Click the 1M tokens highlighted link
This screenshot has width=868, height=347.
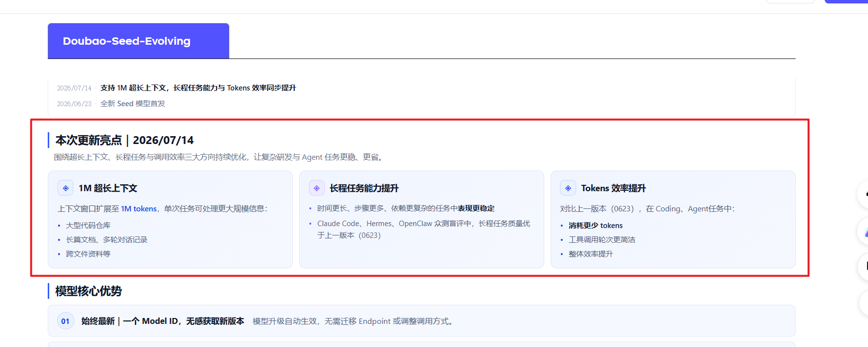[x=139, y=209]
